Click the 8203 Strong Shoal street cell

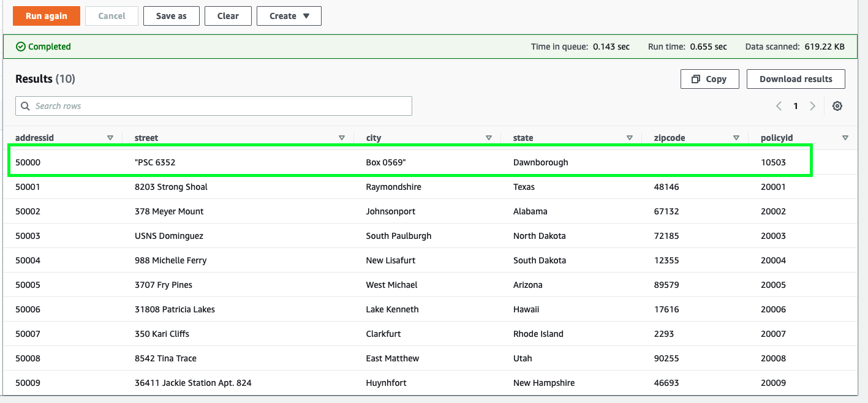171,187
